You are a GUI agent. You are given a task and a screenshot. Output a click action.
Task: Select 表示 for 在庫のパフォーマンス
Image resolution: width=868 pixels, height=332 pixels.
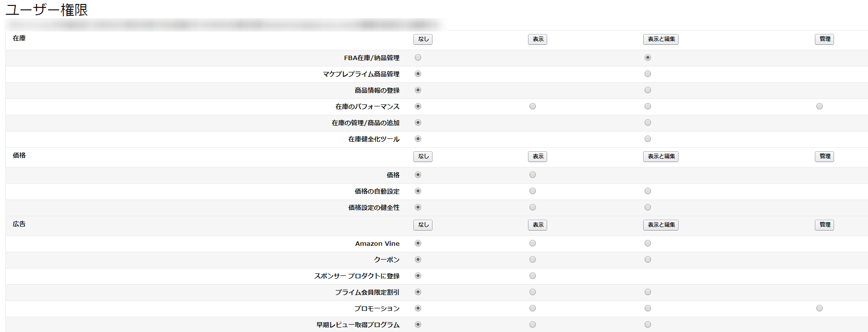point(532,106)
